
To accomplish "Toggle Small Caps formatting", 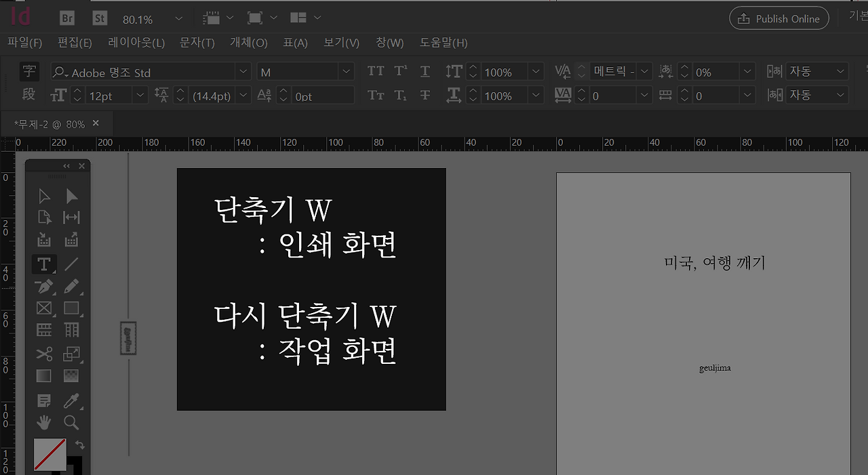I will pos(376,95).
